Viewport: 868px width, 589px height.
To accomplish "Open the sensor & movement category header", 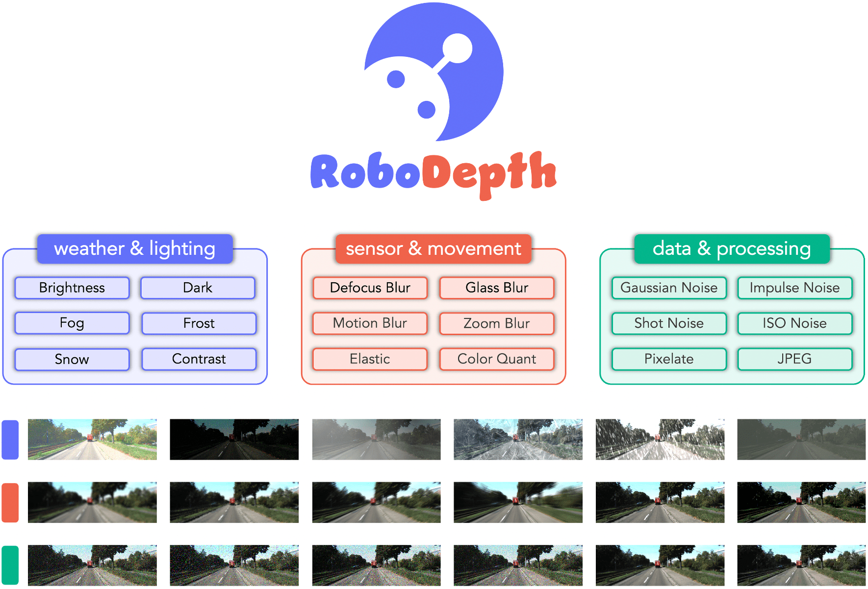I will pyautogui.click(x=433, y=249).
